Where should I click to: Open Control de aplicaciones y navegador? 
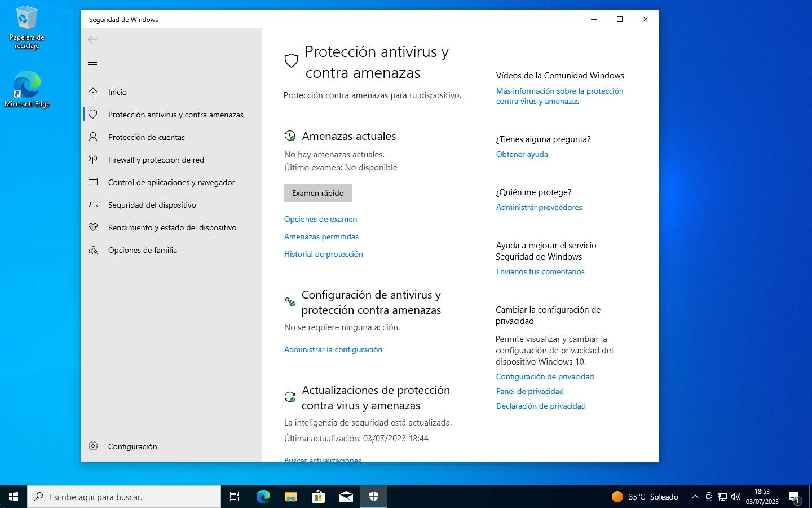tap(171, 182)
